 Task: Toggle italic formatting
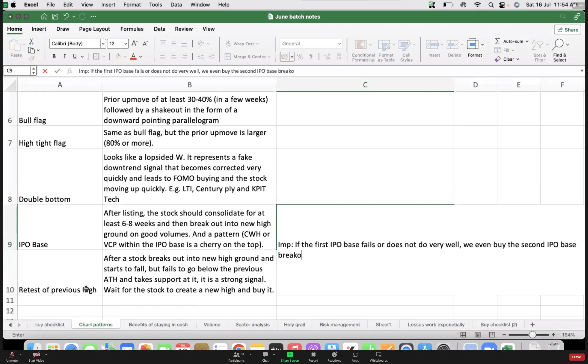64,56
